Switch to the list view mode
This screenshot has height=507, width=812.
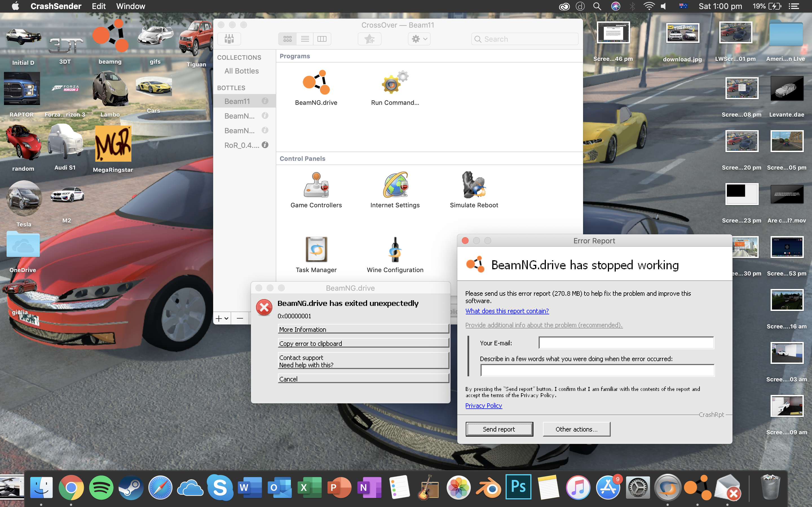point(305,39)
